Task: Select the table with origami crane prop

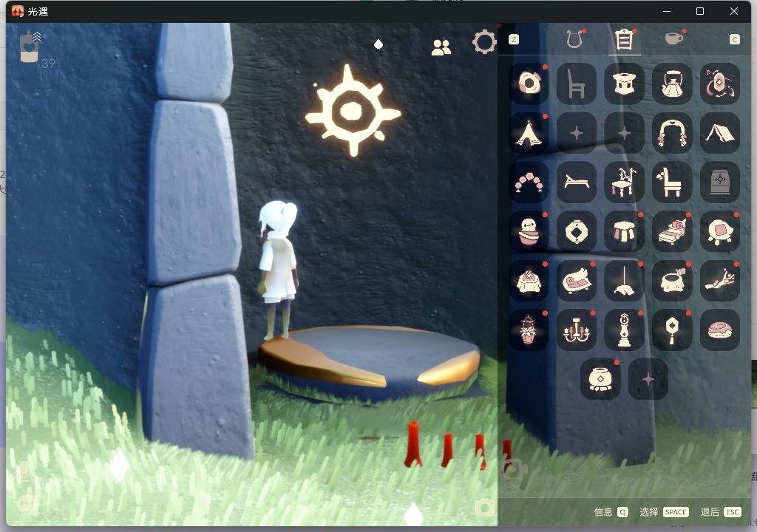Action: pos(624,182)
